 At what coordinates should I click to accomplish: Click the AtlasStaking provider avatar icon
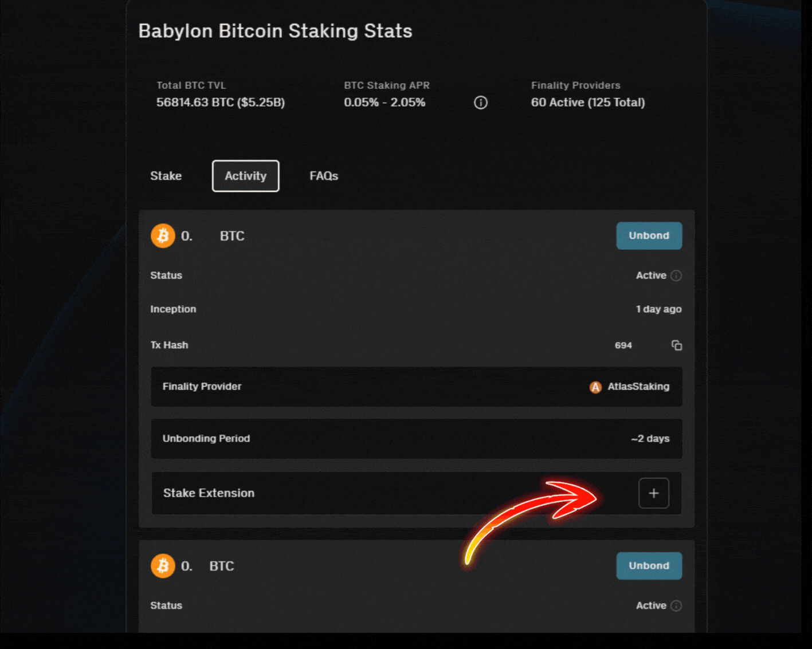tap(595, 387)
